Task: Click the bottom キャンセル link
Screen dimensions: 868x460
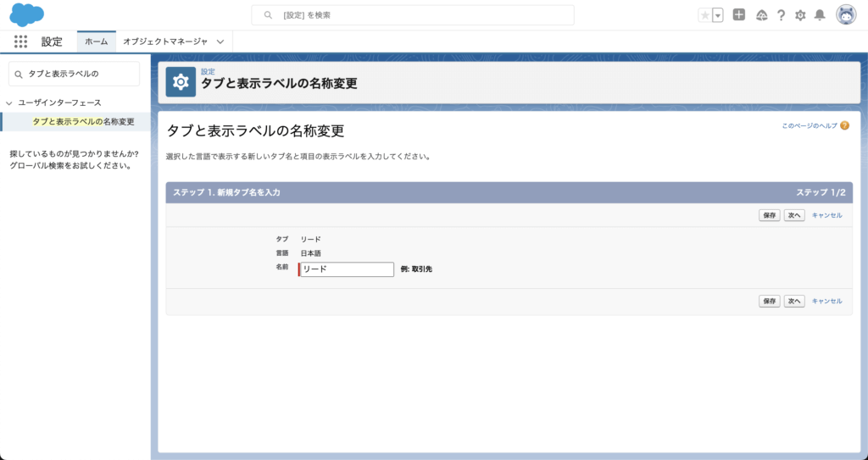Action: [827, 301]
